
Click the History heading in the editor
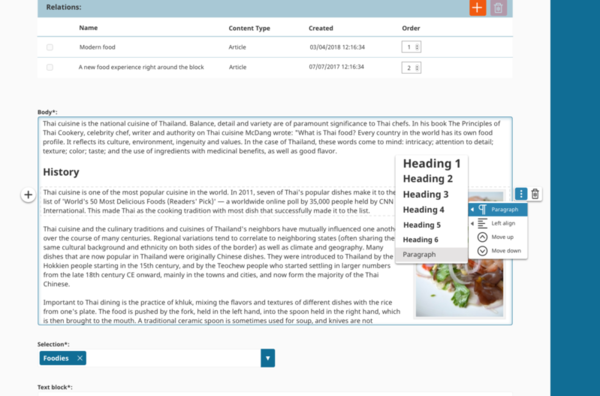click(x=61, y=172)
